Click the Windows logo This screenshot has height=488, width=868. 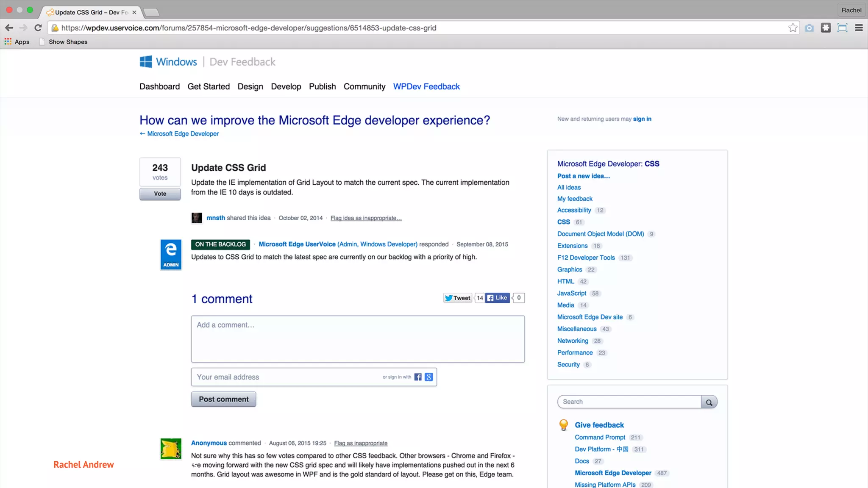pyautogui.click(x=146, y=62)
